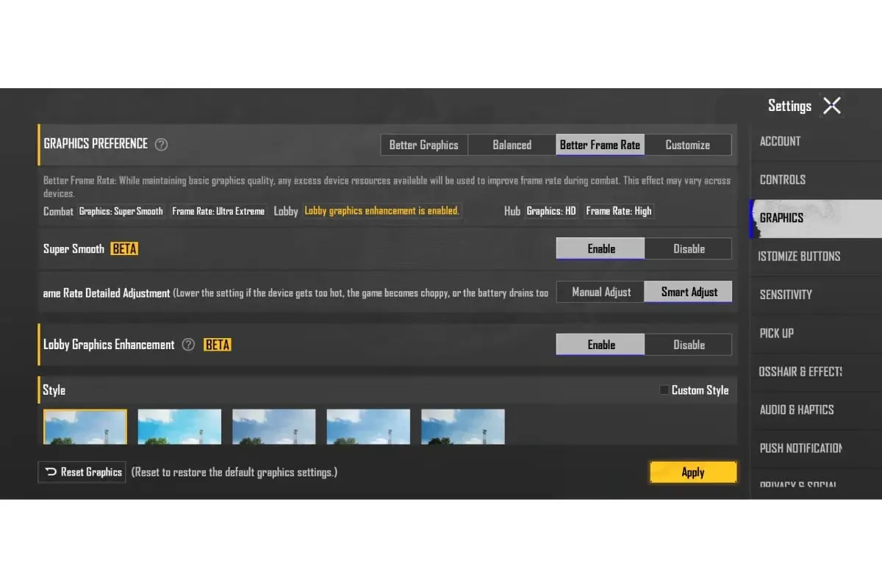
Task: Select the Customize graphics preference
Action: pyautogui.click(x=687, y=145)
